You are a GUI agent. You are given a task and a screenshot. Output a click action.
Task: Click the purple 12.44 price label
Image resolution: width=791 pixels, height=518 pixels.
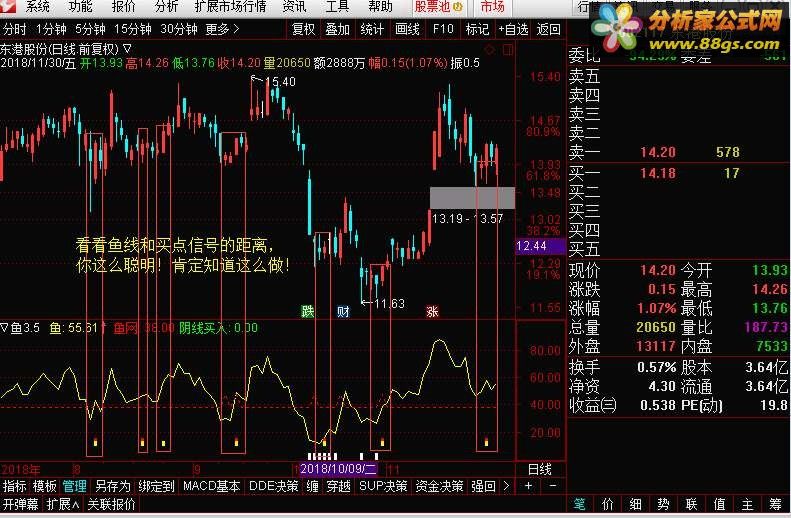tap(539, 246)
